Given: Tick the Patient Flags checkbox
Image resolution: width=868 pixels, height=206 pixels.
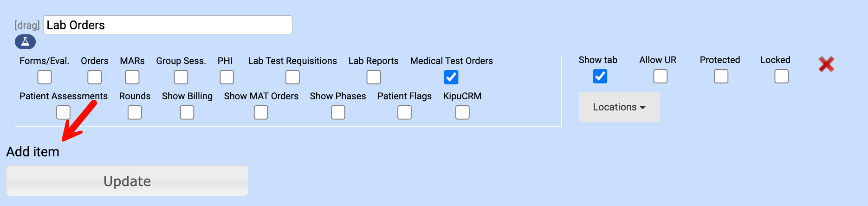Looking at the screenshot, I should (404, 112).
